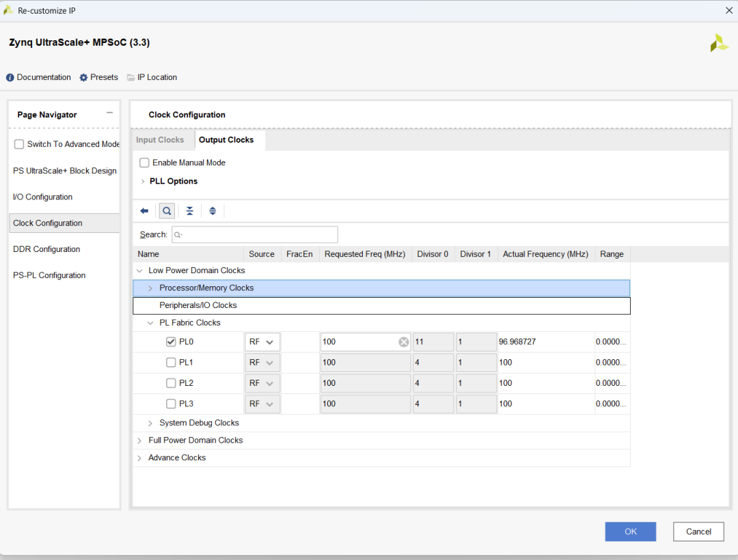The image size is (738, 560).
Task: Toggle the search magnifier toolbar icon
Action: coord(167,211)
